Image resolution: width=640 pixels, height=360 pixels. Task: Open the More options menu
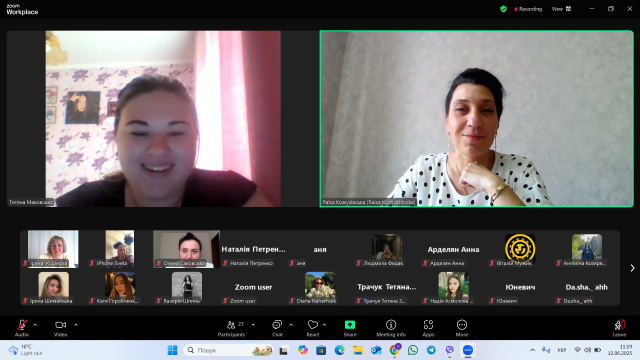[x=462, y=328]
